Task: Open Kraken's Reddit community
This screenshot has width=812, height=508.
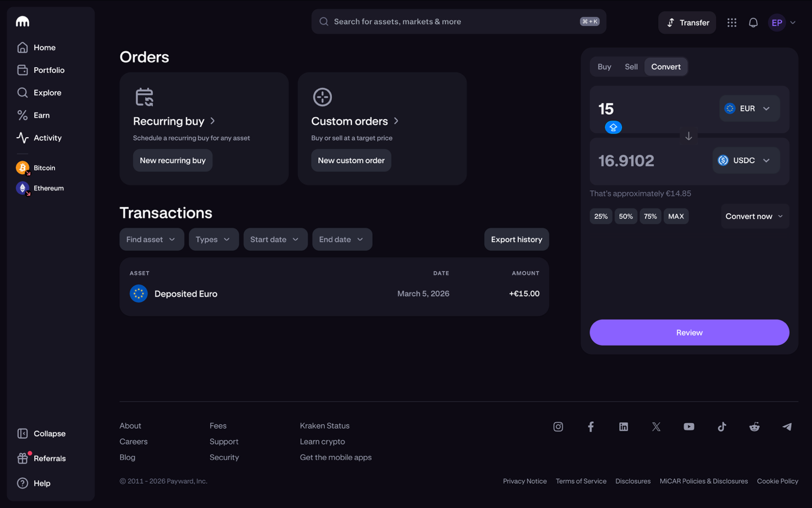Action: [x=754, y=427]
